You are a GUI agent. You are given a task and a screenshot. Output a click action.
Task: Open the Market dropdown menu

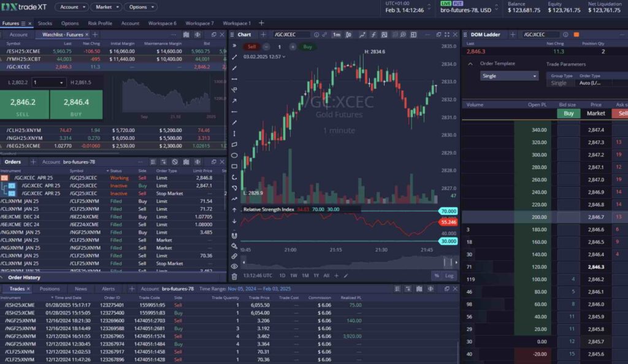click(107, 7)
